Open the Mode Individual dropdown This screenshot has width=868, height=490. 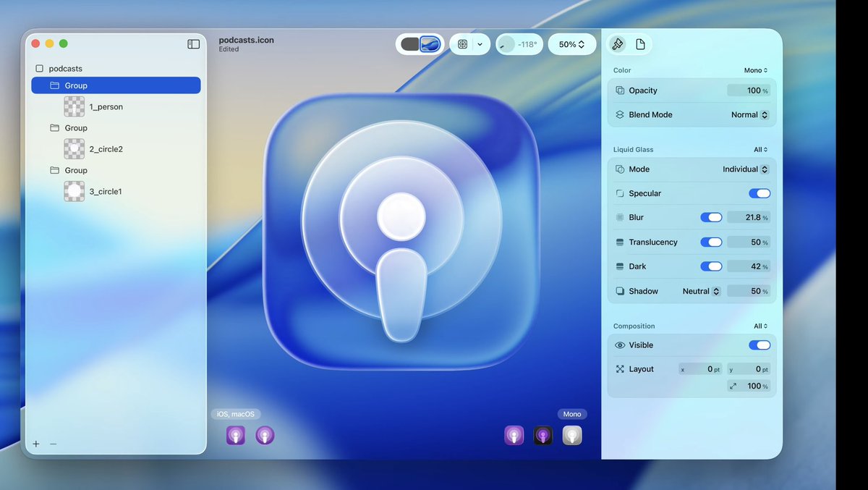[746, 169]
